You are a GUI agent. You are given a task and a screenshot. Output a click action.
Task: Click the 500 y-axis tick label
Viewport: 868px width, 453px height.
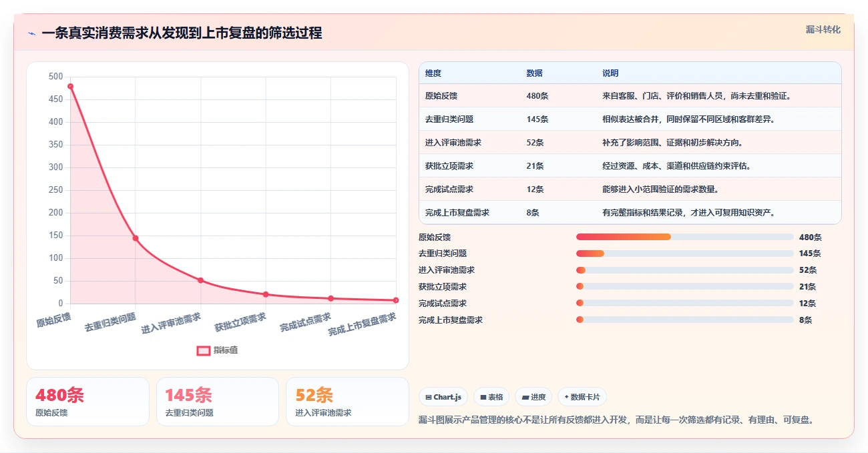56,77
